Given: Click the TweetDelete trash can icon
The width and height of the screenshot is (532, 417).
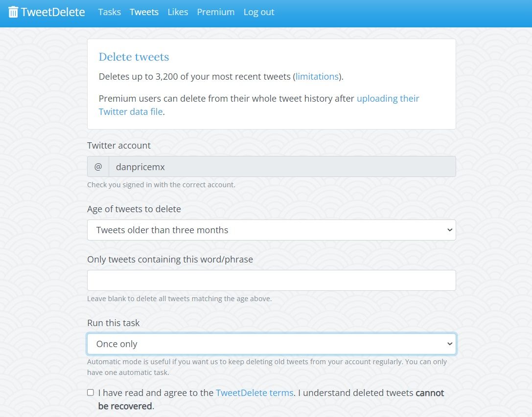Looking at the screenshot, I should pyautogui.click(x=14, y=12).
